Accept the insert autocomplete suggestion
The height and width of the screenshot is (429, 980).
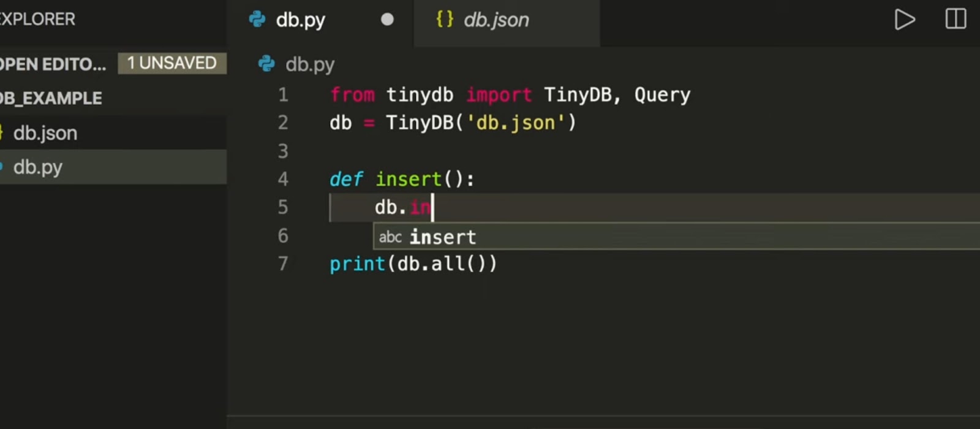pos(676,237)
